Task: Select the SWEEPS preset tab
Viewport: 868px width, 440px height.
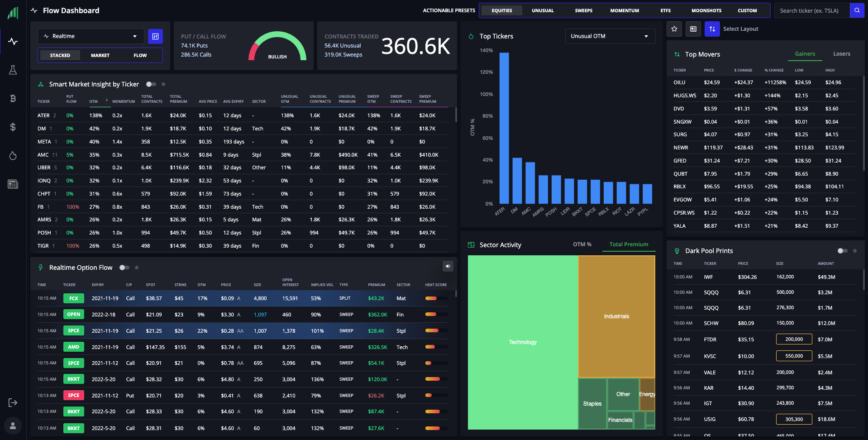Action: click(x=583, y=10)
